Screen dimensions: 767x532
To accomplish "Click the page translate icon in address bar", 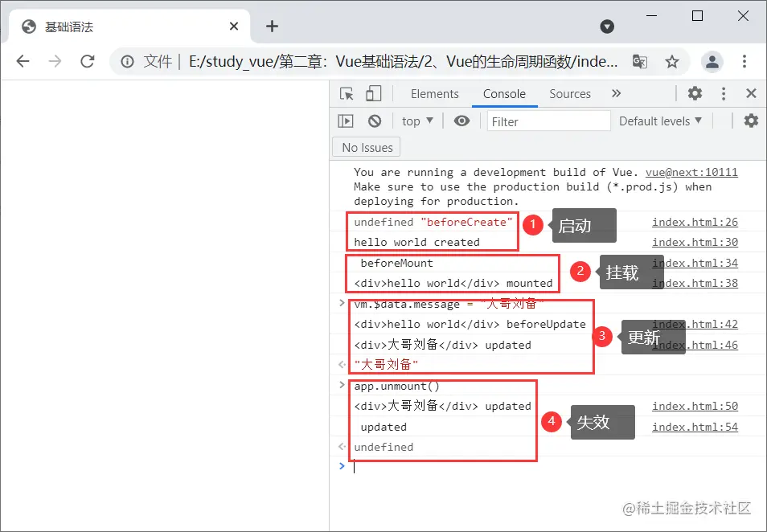I will pyautogui.click(x=639, y=61).
